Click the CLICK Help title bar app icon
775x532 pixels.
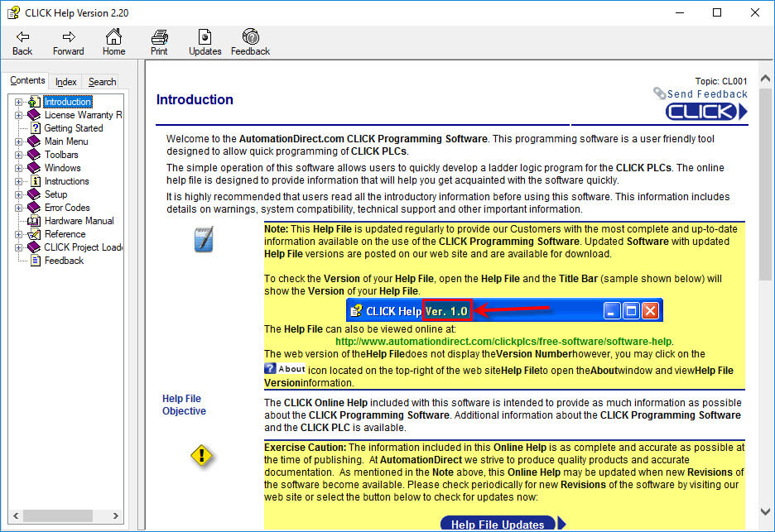pos(13,12)
